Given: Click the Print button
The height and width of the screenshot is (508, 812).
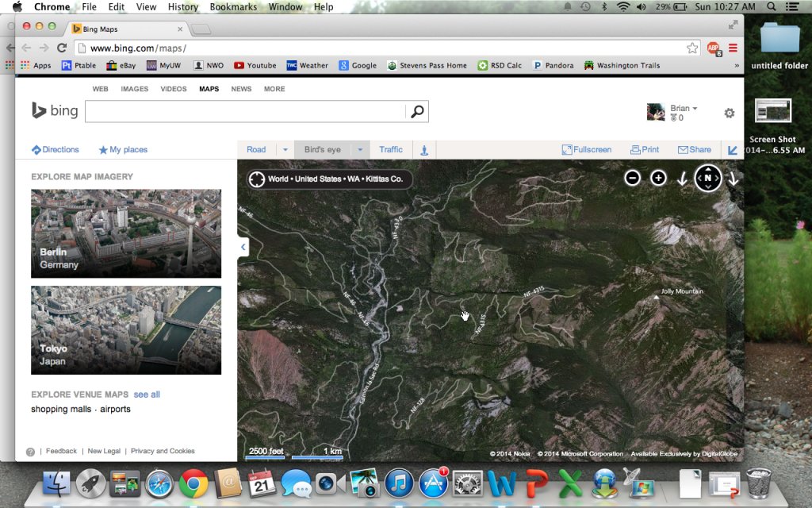Looking at the screenshot, I should [645, 149].
